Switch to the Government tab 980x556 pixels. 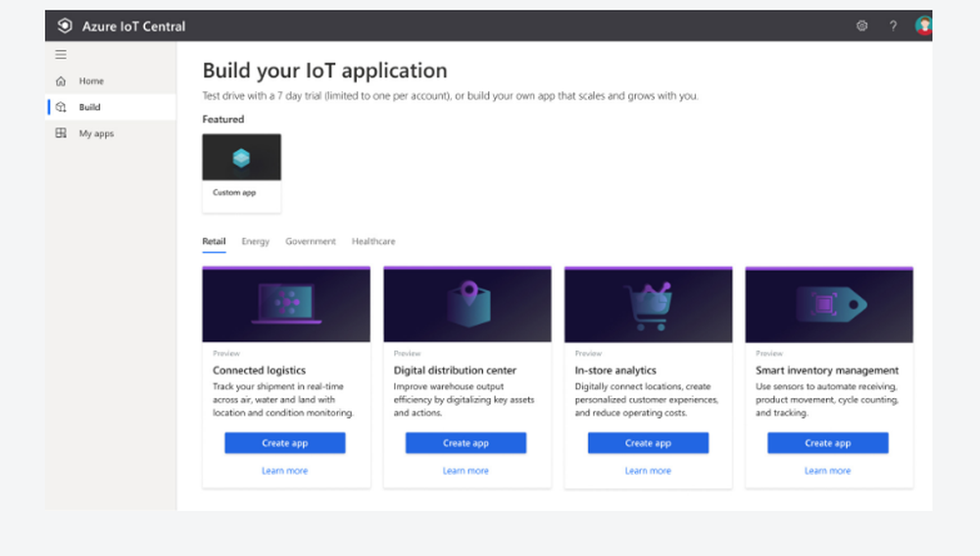pyautogui.click(x=311, y=241)
